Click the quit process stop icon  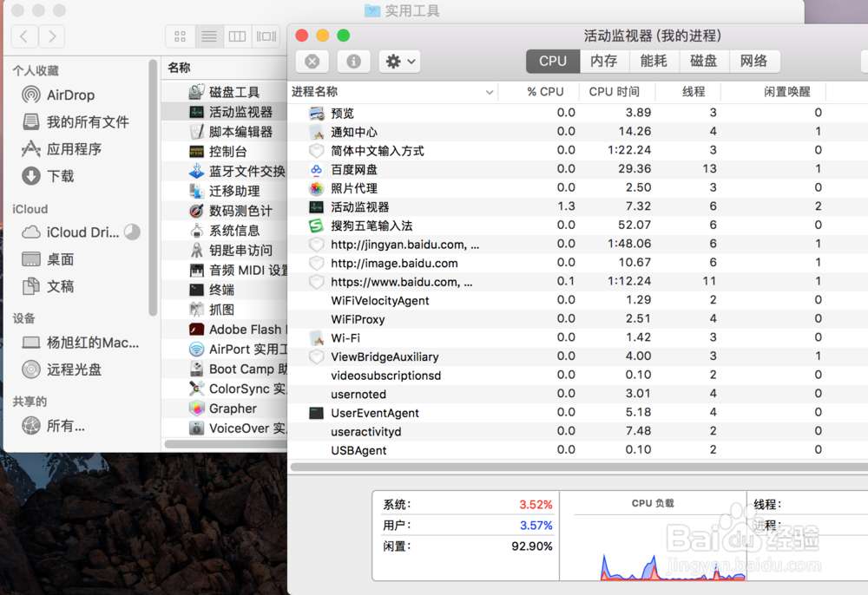[x=312, y=62]
